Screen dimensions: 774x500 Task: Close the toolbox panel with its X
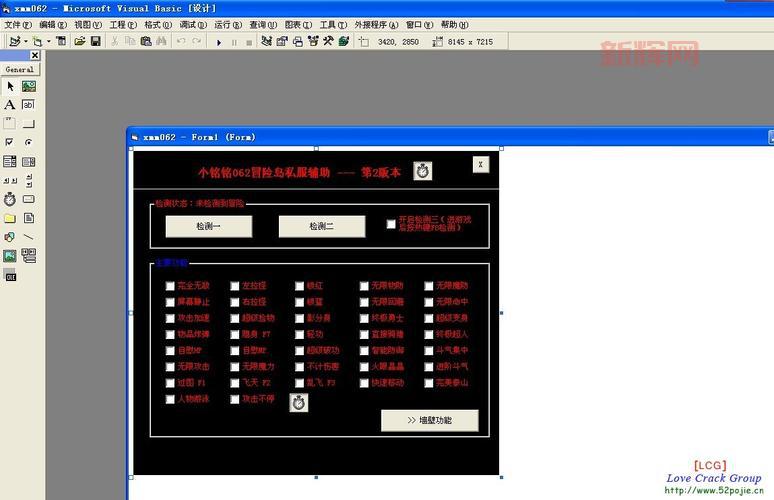click(x=34, y=56)
